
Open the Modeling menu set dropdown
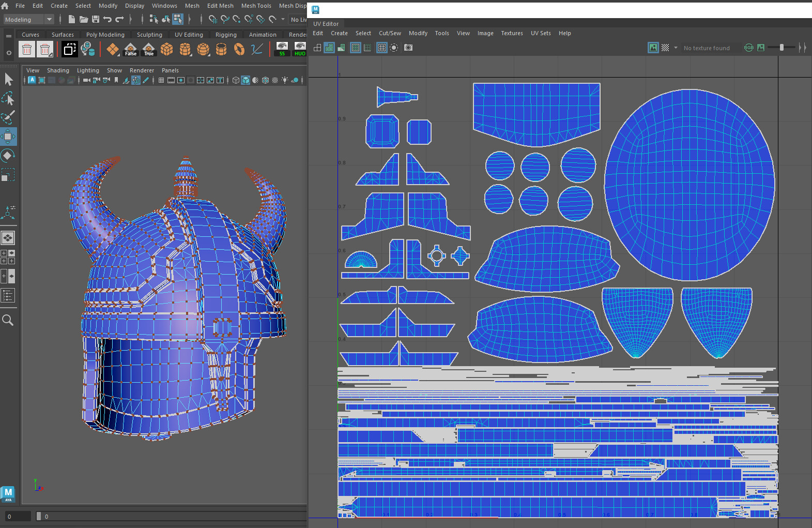[x=29, y=20]
